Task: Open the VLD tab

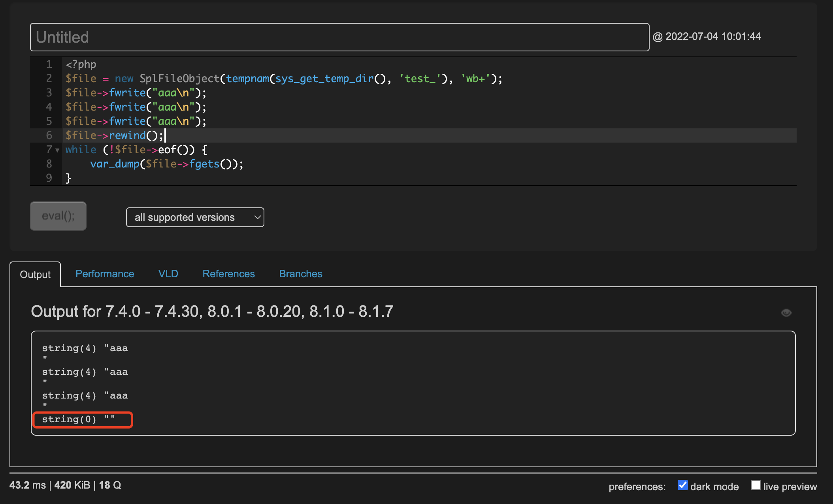Action: click(x=168, y=274)
